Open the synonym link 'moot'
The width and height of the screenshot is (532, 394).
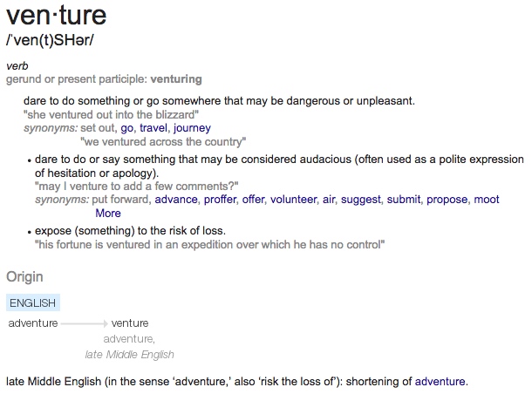point(487,200)
